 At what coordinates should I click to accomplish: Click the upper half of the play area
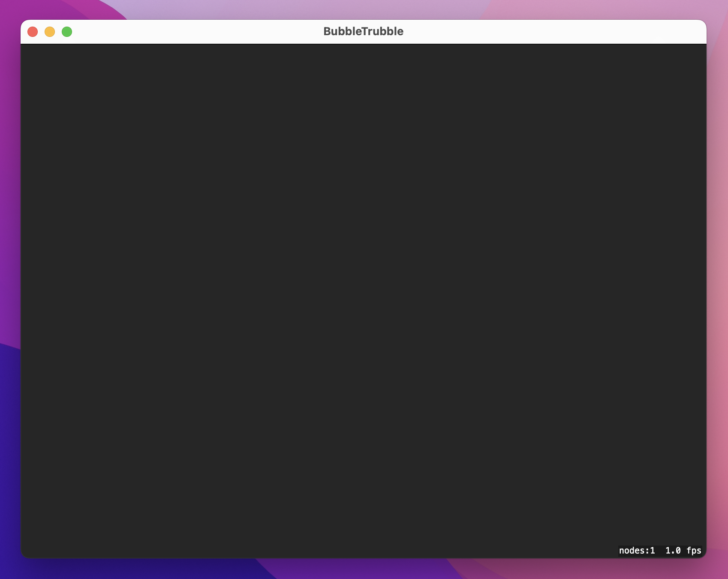363,172
